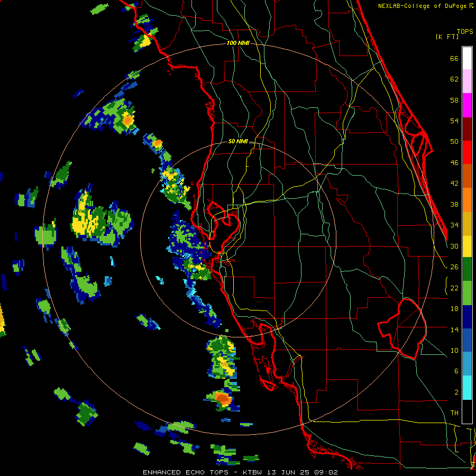The height and width of the screenshot is (476, 476).
Task: Pick the bright red legend swatch
Action: click(467, 152)
